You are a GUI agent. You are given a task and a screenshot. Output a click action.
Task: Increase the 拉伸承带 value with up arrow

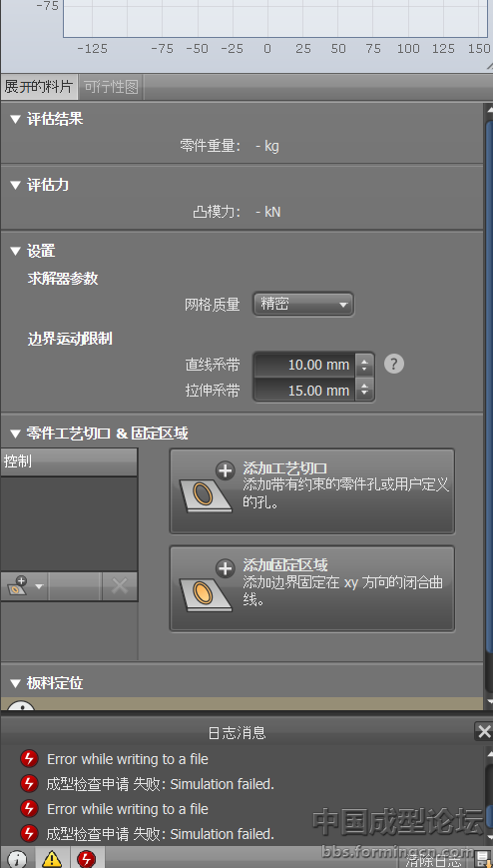(364, 385)
